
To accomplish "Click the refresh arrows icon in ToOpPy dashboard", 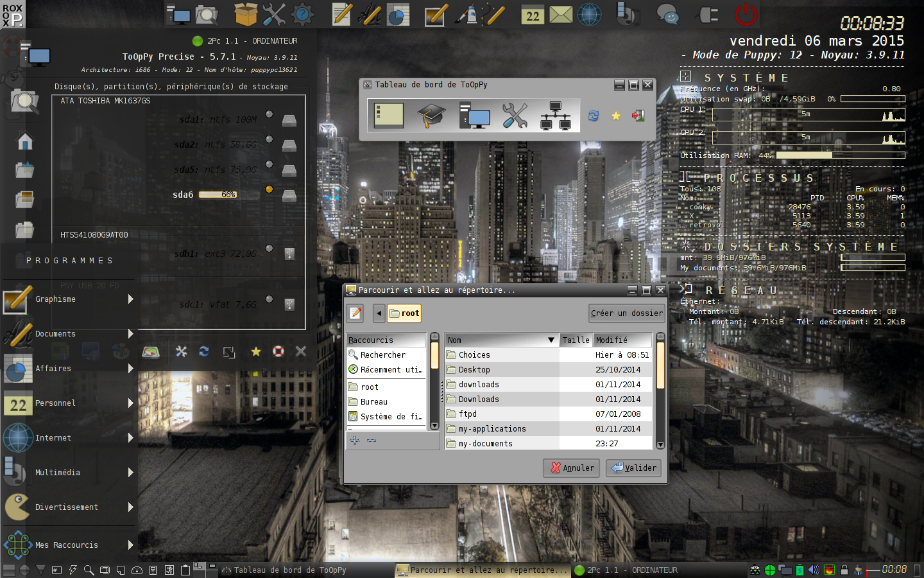I will 594,116.
